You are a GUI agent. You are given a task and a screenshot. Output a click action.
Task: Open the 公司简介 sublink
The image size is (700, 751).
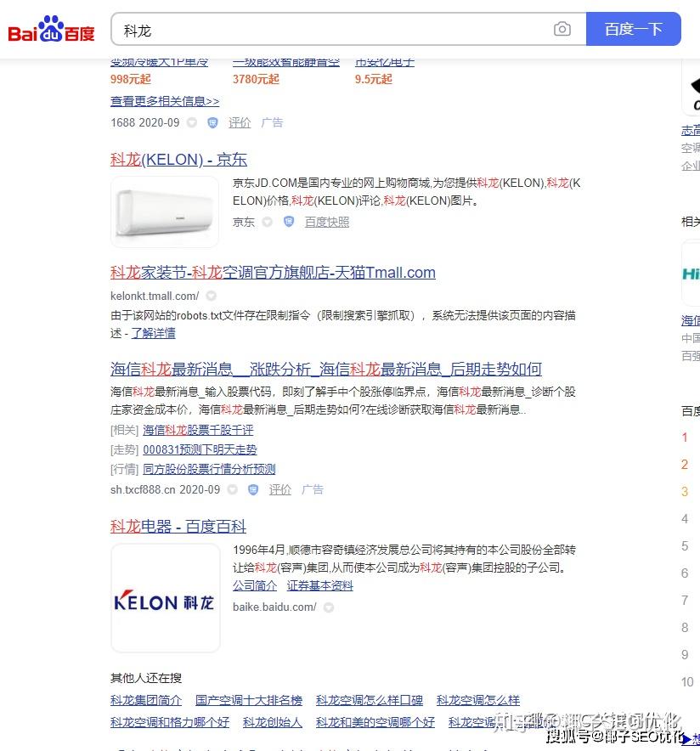point(255,585)
